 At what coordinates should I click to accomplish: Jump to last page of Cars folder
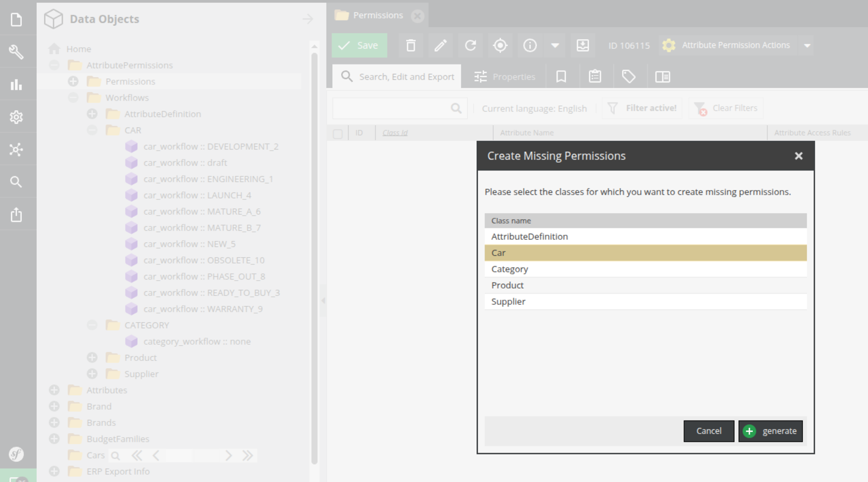pos(247,455)
